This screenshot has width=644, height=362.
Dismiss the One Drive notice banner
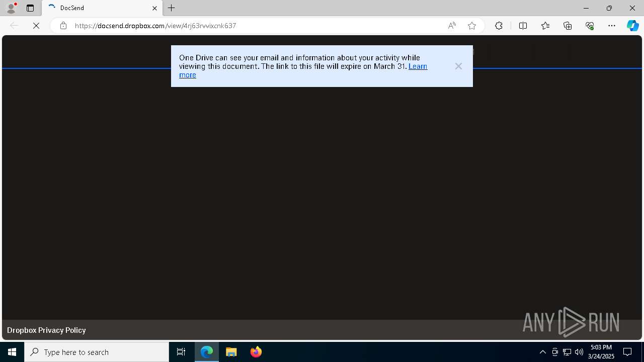click(458, 66)
